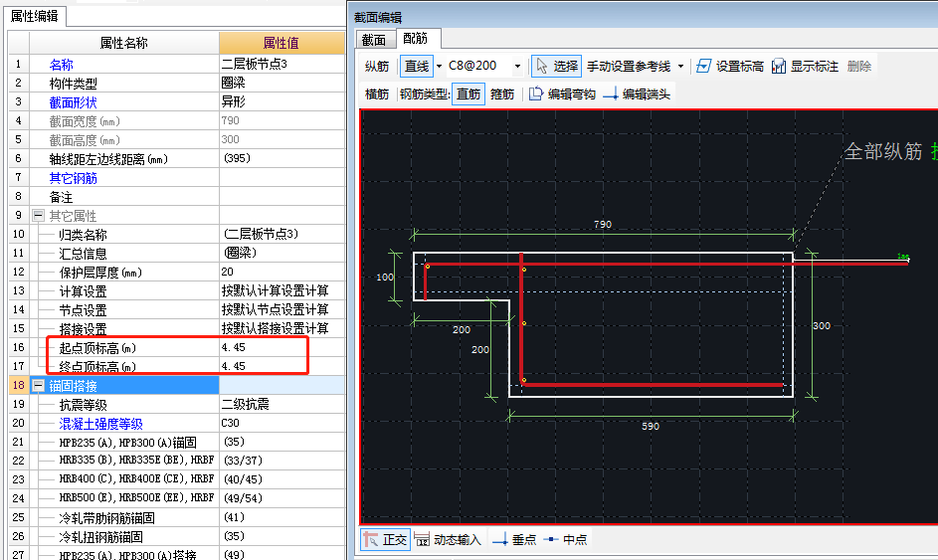Viewport: 938px width, 560px height.
Task: Click the 设置标高 icon button
Action: point(730,66)
